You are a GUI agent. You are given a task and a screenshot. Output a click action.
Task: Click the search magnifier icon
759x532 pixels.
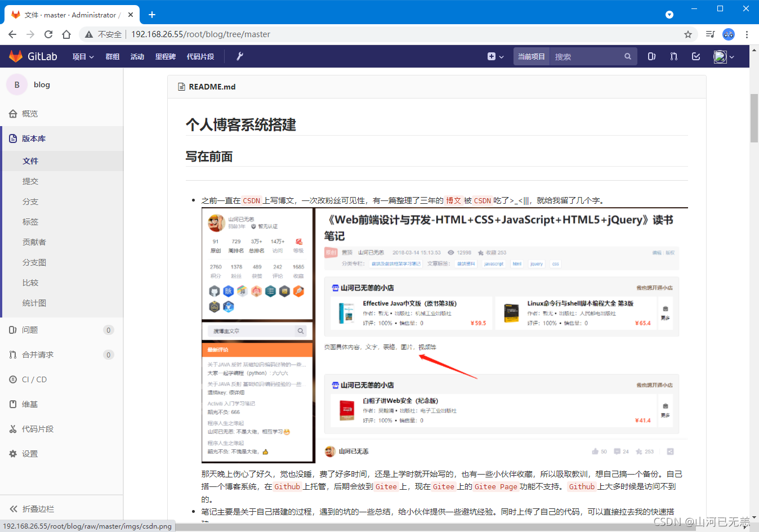[x=628, y=56]
